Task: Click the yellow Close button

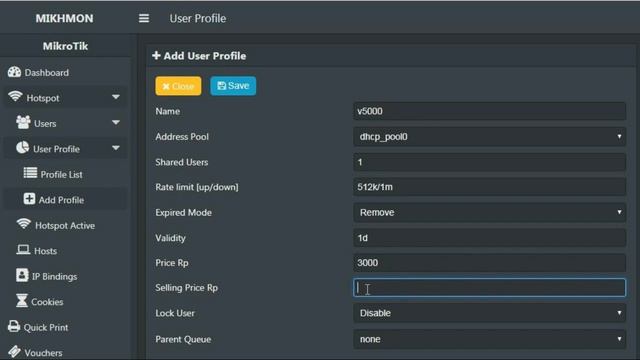Action: [178, 86]
